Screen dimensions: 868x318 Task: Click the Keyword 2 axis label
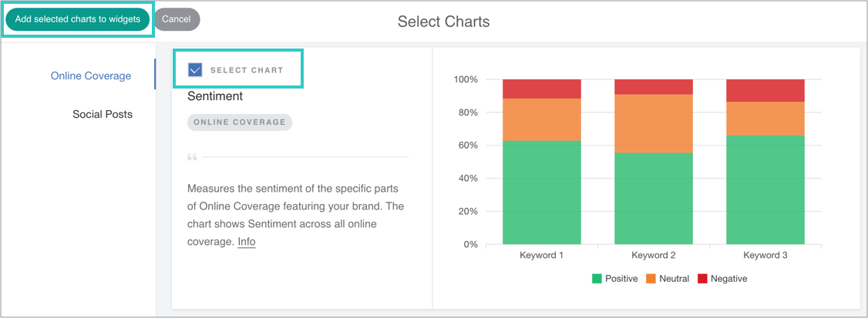click(653, 255)
